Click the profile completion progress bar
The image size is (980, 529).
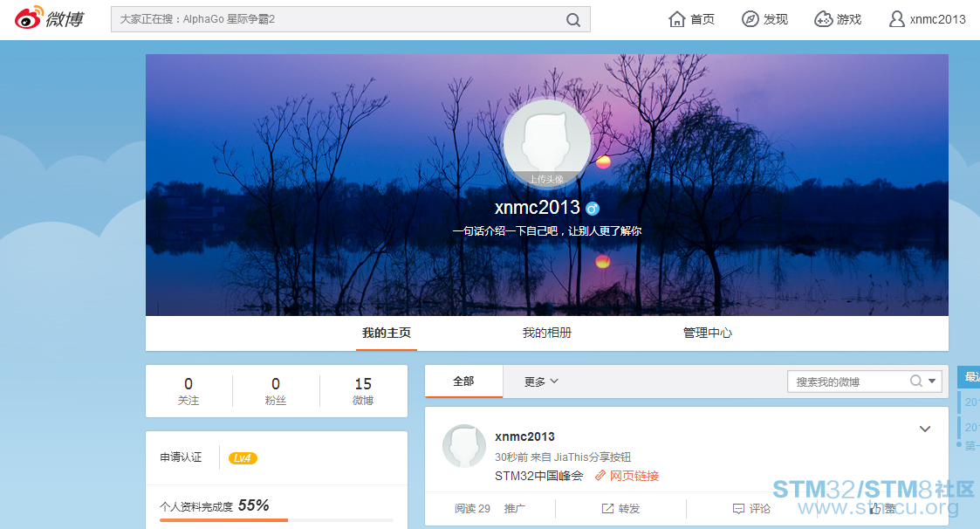pos(277,519)
